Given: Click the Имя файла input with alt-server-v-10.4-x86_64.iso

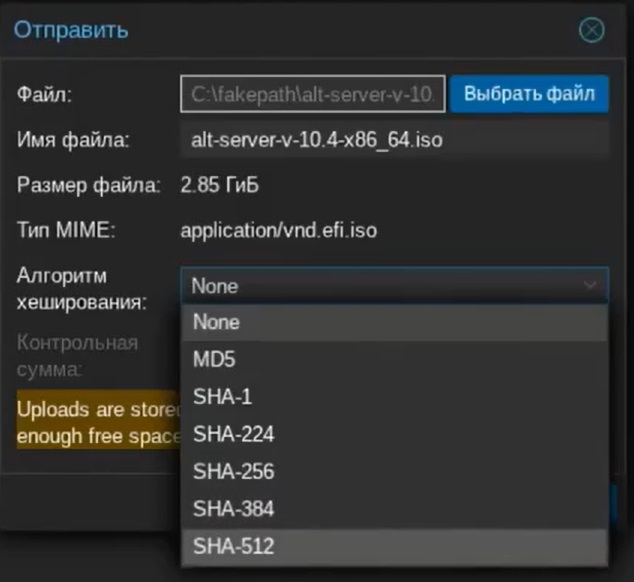Looking at the screenshot, I should click(395, 140).
